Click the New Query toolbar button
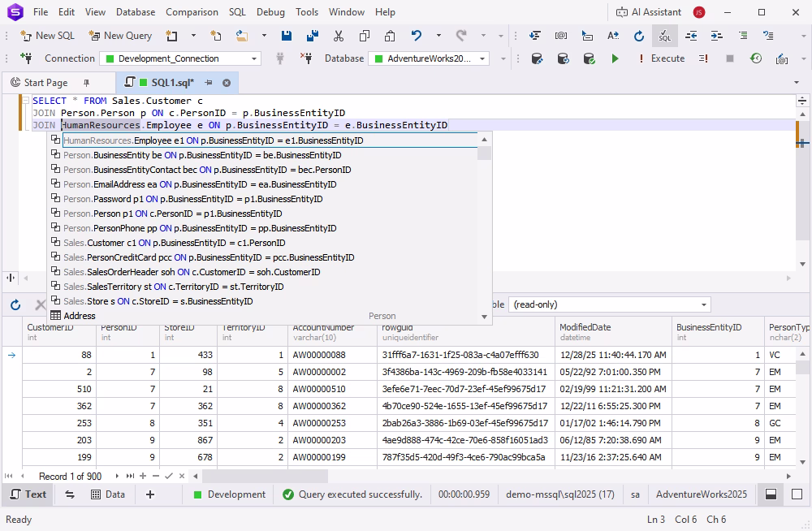Viewport: 812px width, 531px height. pyautogui.click(x=120, y=36)
